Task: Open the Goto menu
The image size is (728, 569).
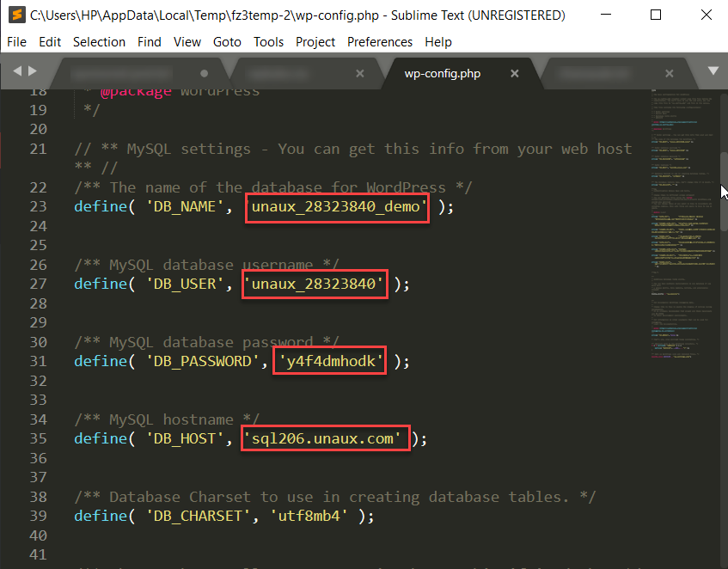Action: 227,42
